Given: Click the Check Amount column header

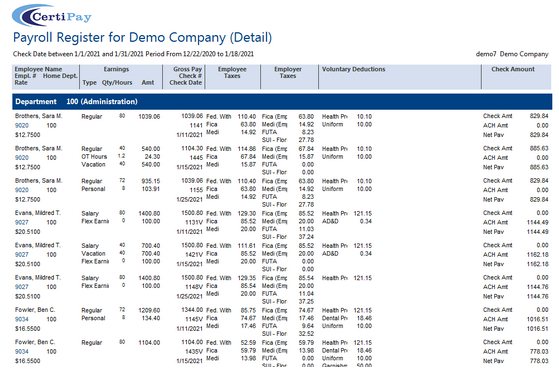Looking at the screenshot, I should point(513,69).
